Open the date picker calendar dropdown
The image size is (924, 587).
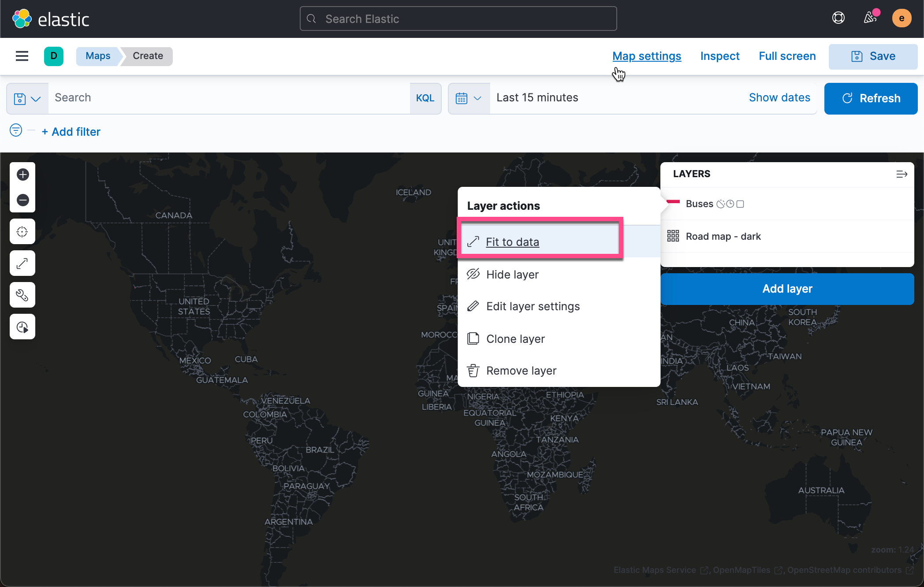coord(469,98)
